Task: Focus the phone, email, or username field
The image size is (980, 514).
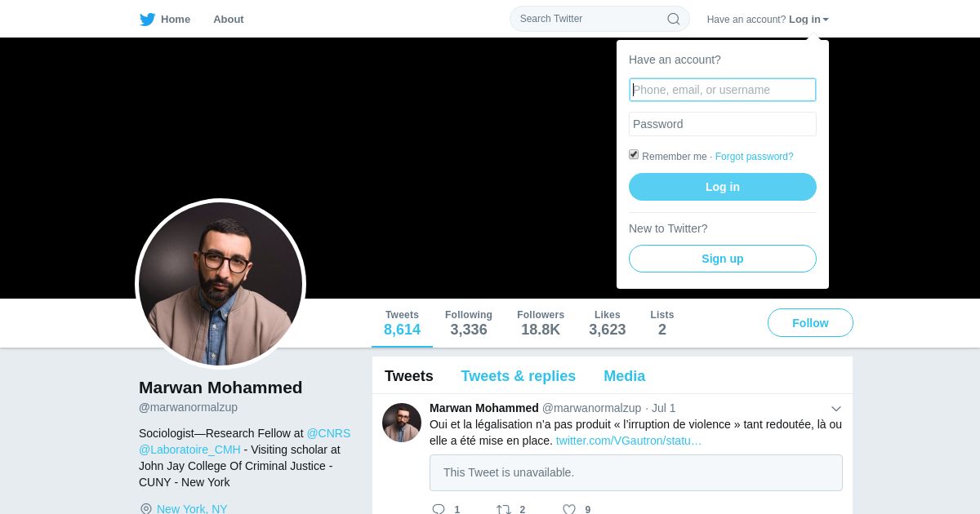Action: [x=723, y=90]
